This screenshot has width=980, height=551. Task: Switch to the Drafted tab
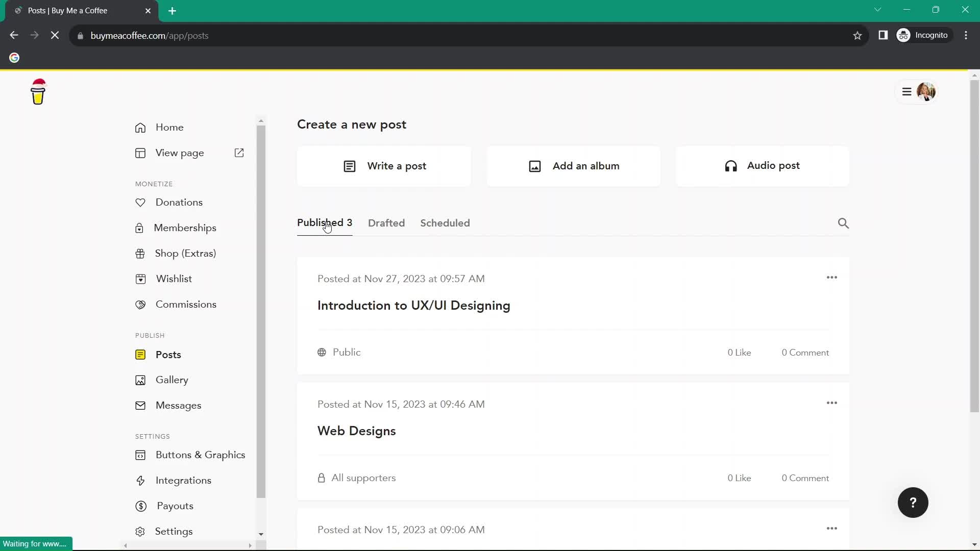[386, 222]
